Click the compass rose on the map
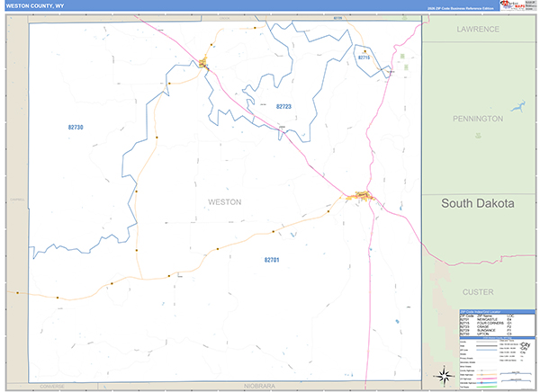 click(x=444, y=376)
